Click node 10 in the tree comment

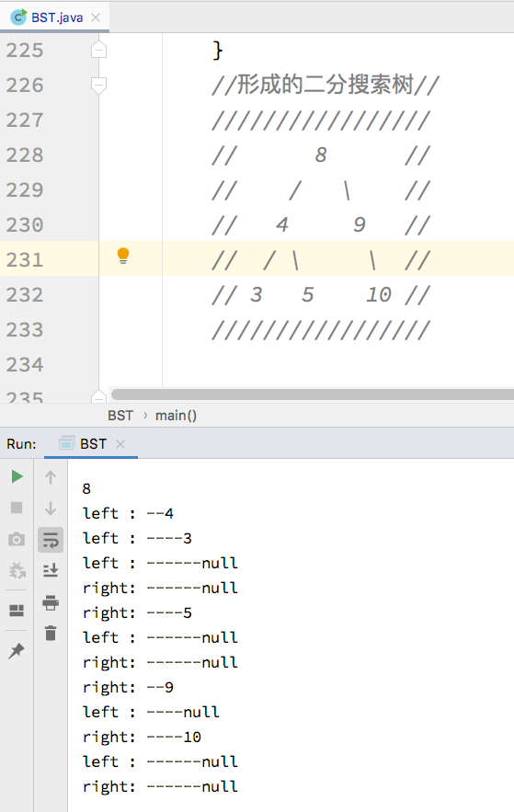379,294
